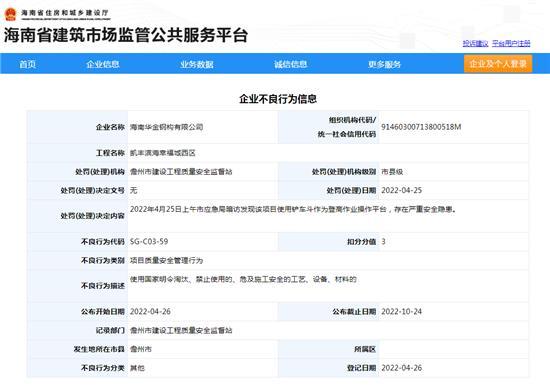The image size is (550, 391).
Task: Click the national emblem logo icon
Action: pyautogui.click(x=11, y=14)
